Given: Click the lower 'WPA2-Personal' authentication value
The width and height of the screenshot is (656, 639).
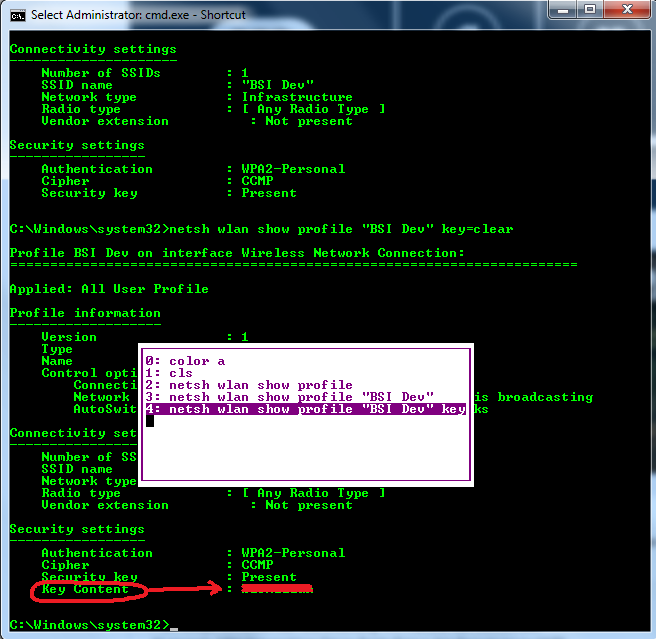Looking at the screenshot, I should 293,553.
